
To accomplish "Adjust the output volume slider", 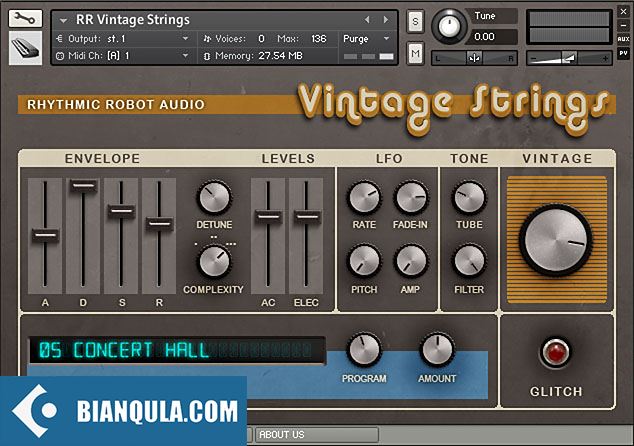I will point(569,59).
